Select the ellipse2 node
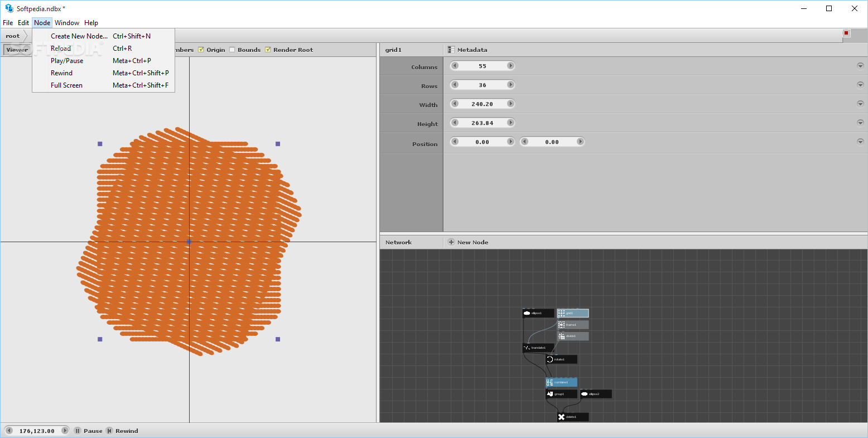 (x=596, y=394)
